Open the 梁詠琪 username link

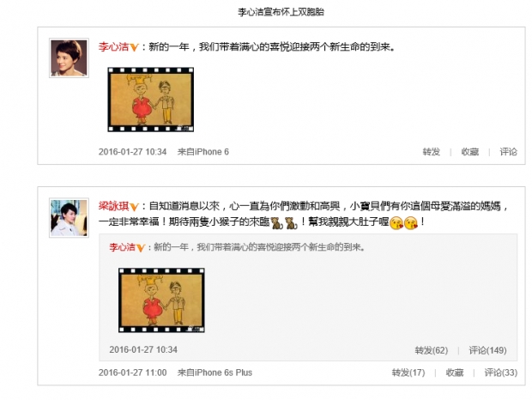click(x=113, y=206)
